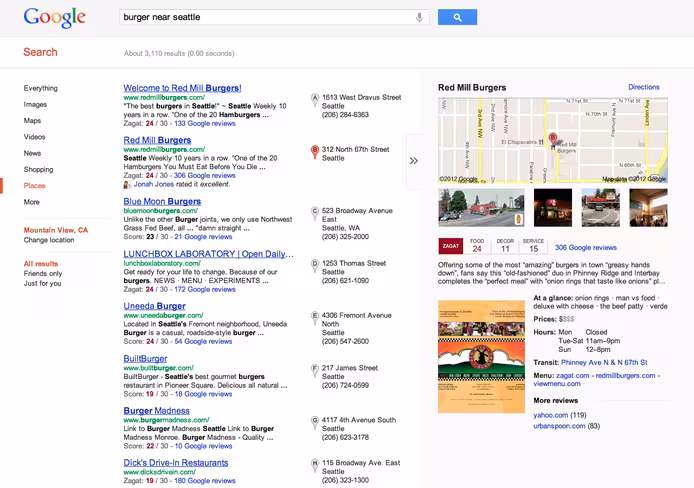Select All results filter
Screen dimensions: 694x488
click(41, 264)
